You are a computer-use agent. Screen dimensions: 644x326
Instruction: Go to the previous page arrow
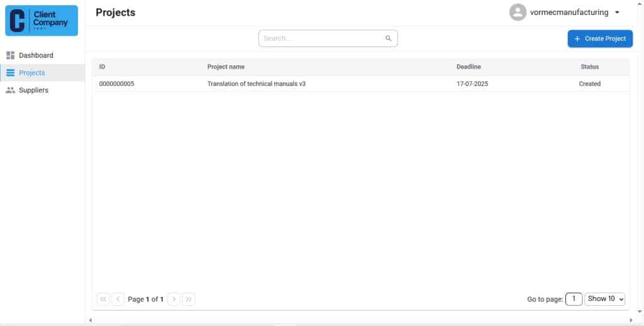point(118,300)
